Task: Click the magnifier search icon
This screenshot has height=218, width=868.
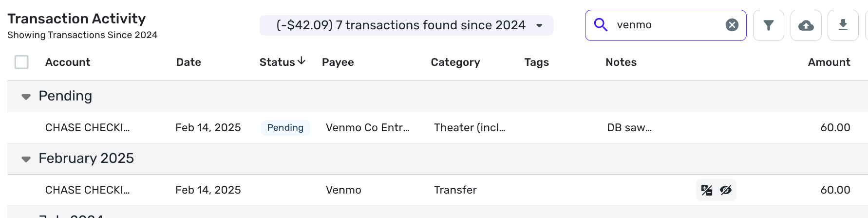Action: coord(601,25)
